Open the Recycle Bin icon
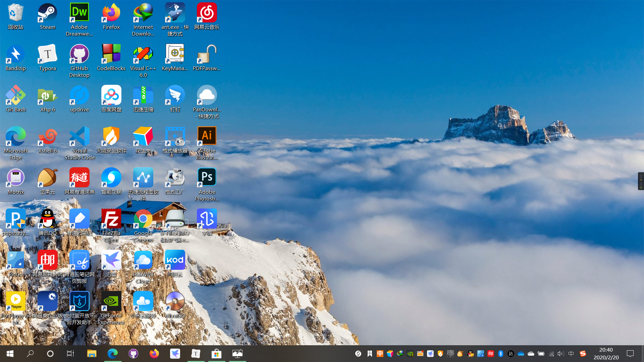Viewport: 644px width, 362px height. [15, 13]
